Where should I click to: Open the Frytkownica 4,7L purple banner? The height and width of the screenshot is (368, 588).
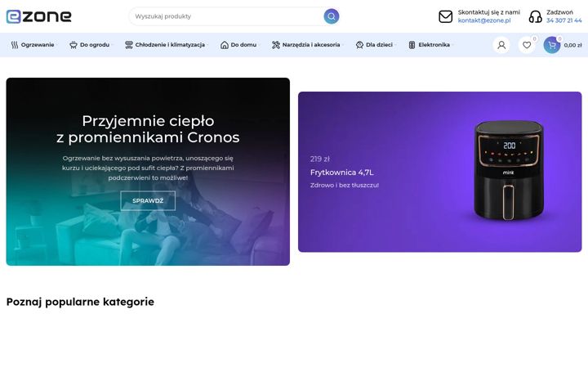pyautogui.click(x=440, y=172)
